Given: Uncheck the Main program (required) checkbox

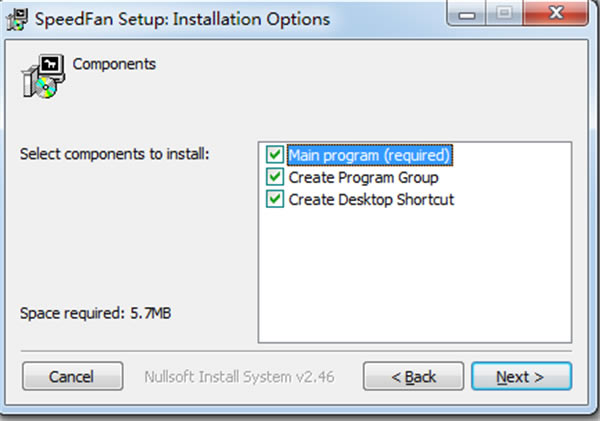Looking at the screenshot, I should click(x=275, y=155).
